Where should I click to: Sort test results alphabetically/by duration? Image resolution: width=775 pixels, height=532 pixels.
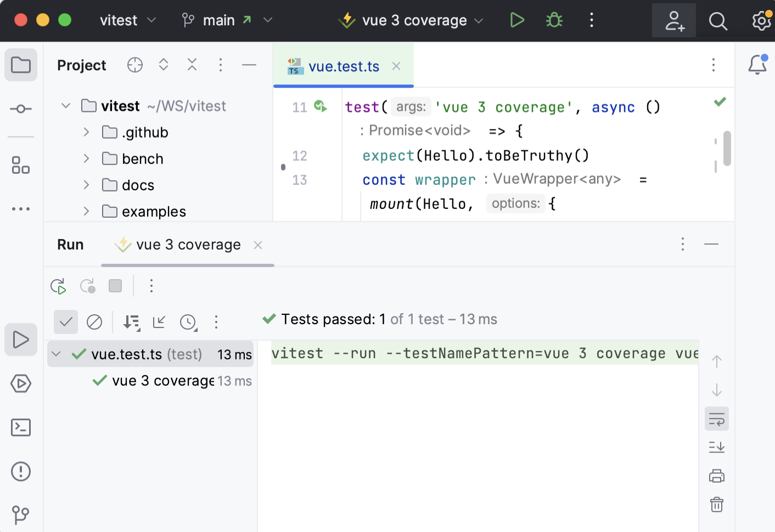(x=132, y=322)
